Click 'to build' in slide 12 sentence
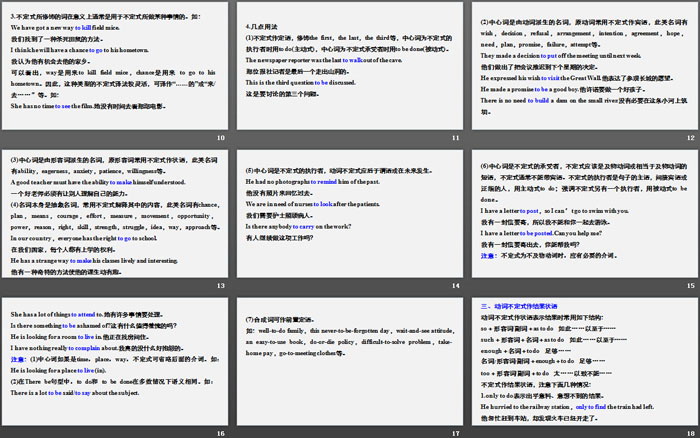Image resolution: width=700 pixels, height=438 pixels. pos(538,100)
